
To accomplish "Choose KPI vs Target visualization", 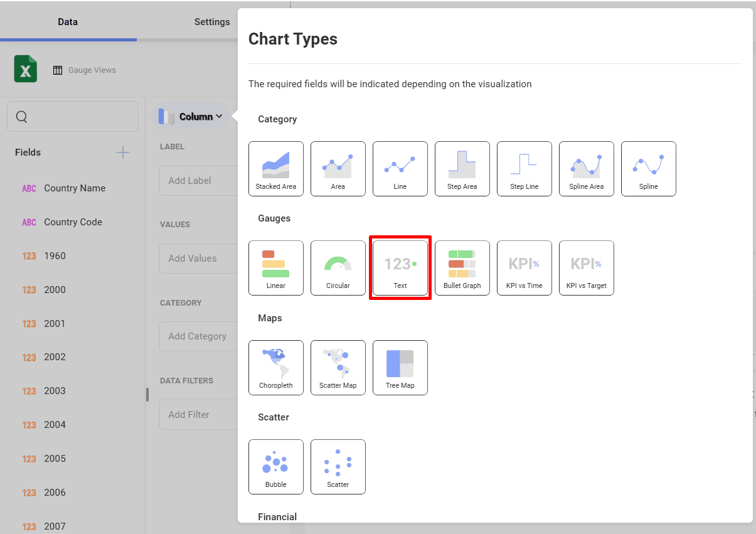I will pyautogui.click(x=587, y=268).
